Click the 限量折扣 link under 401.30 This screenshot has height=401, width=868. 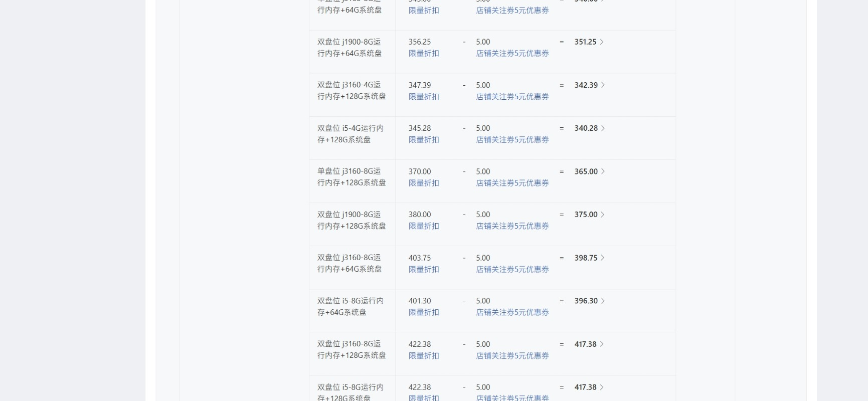(424, 312)
